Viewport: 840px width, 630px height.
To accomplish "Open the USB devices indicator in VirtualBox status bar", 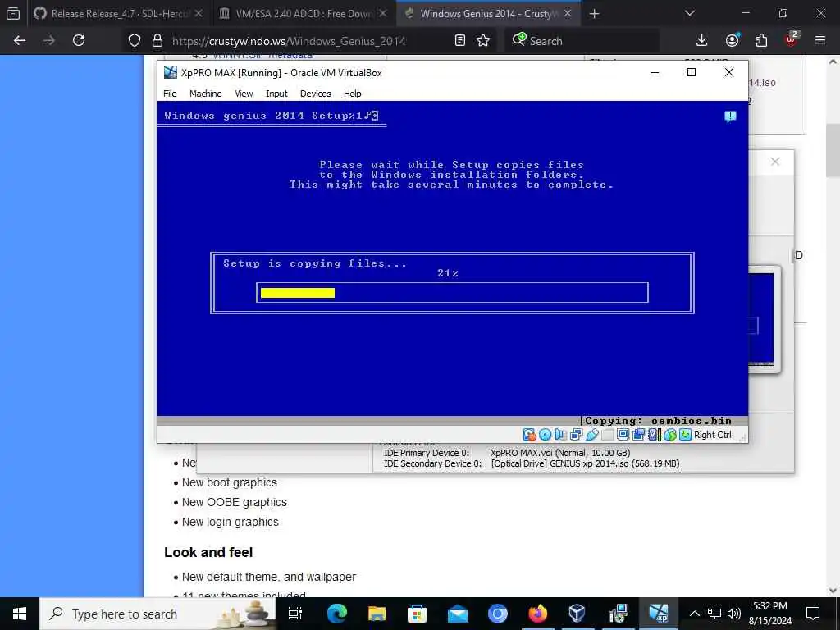I will coord(592,435).
